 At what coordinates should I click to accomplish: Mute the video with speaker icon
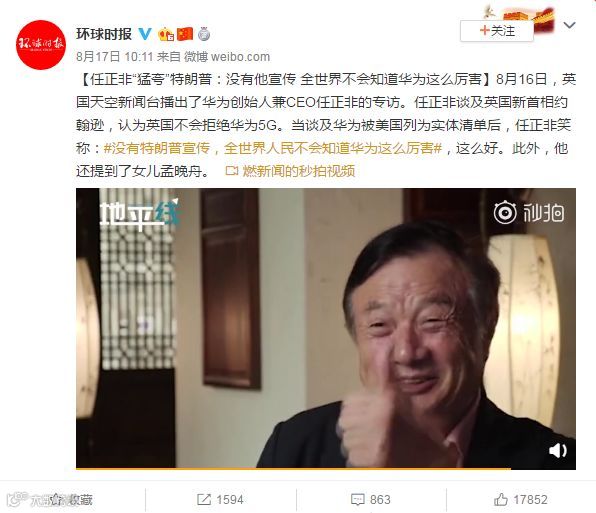click(558, 451)
